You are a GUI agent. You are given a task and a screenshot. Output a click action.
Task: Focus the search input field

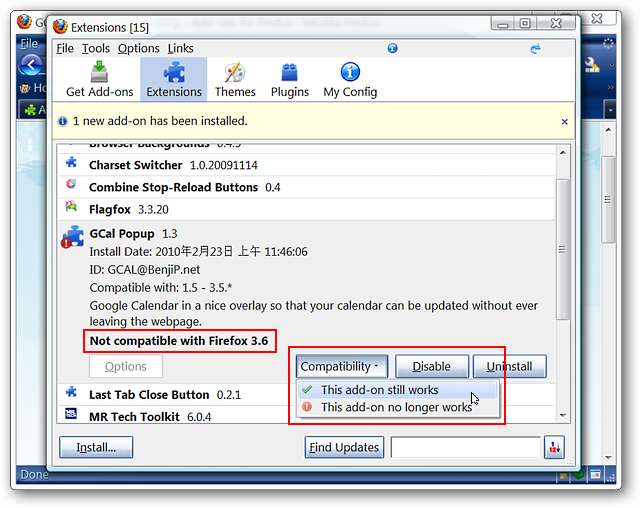tap(466, 447)
